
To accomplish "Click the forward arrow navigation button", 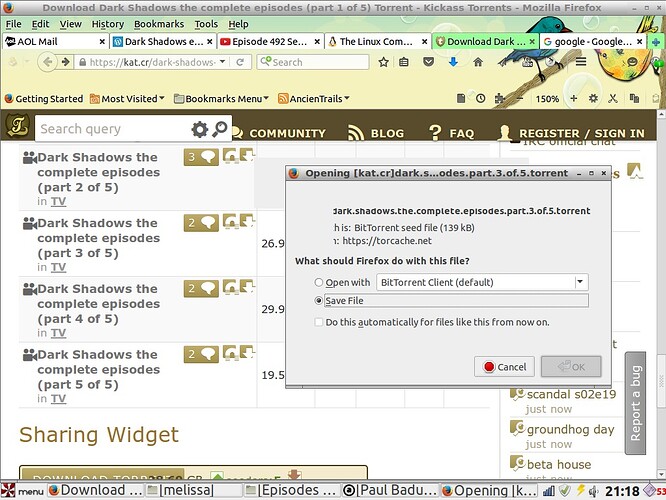I will pos(65,62).
